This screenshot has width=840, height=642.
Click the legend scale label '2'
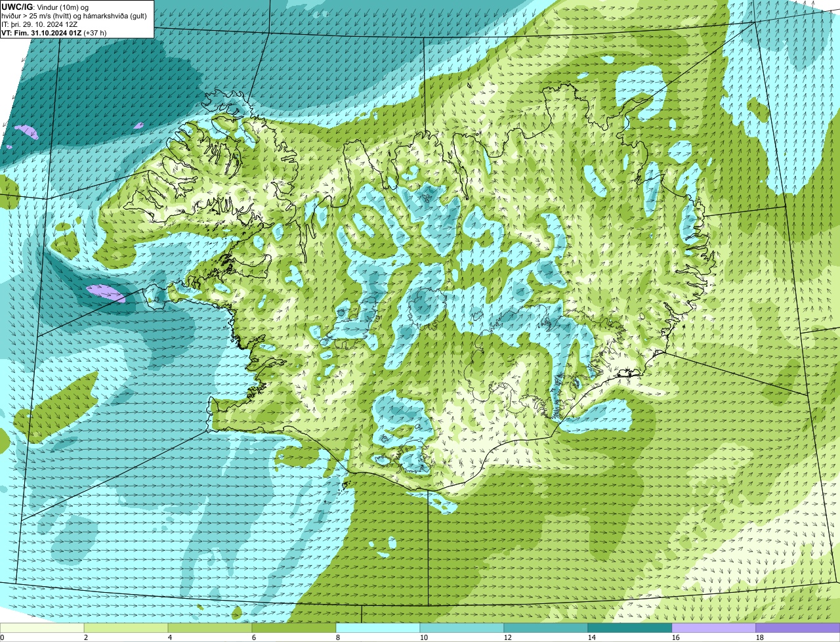86,637
